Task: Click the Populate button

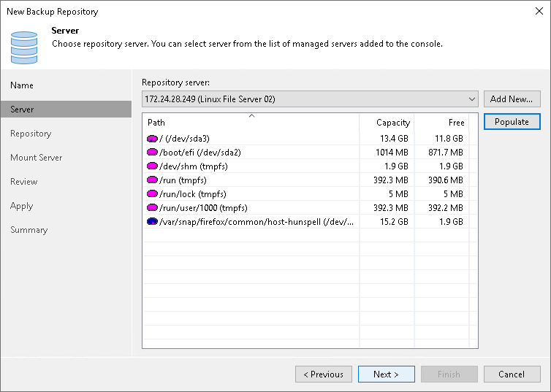Action: tap(512, 122)
